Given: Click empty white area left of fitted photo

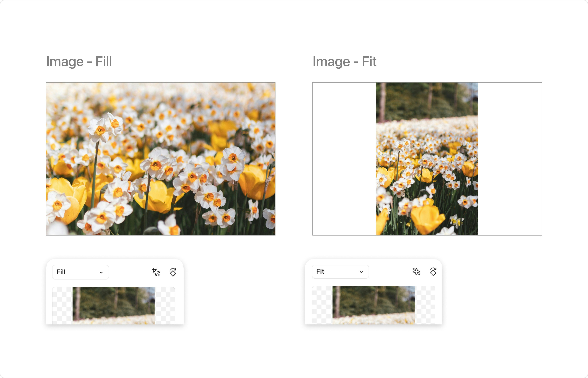Looking at the screenshot, I should [x=344, y=159].
